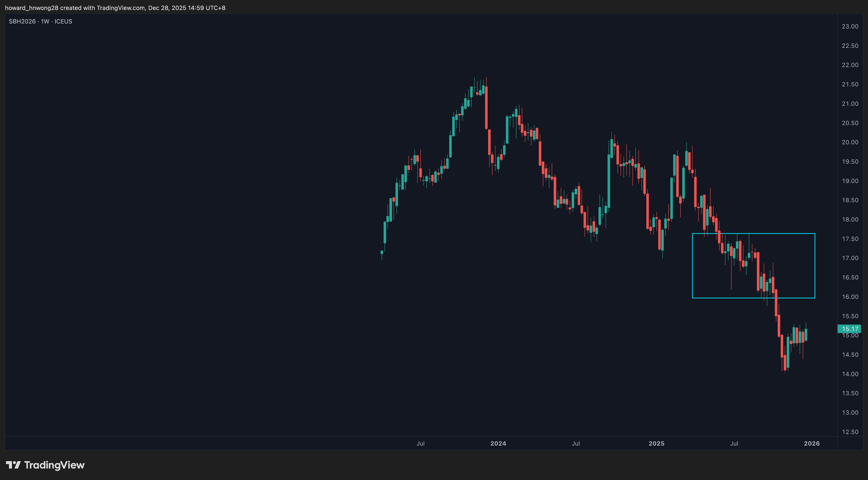
Task: Click the 2024 label on time axis
Action: tap(498, 443)
